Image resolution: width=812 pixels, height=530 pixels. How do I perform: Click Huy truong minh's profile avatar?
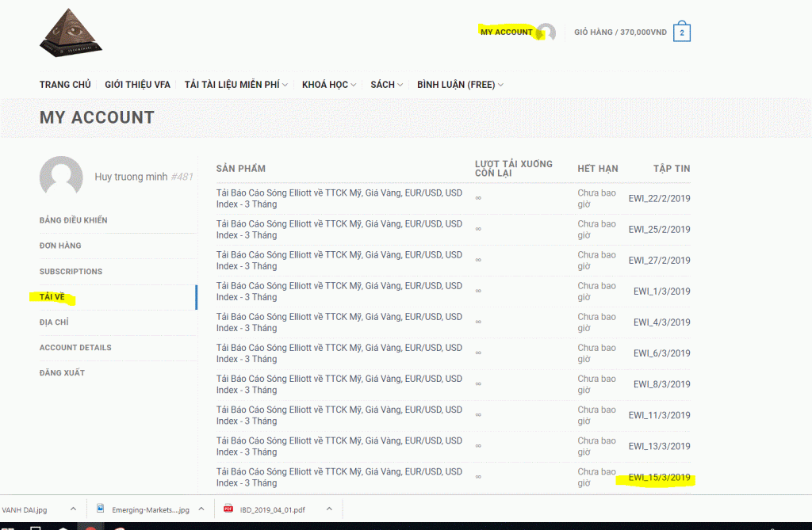point(61,177)
